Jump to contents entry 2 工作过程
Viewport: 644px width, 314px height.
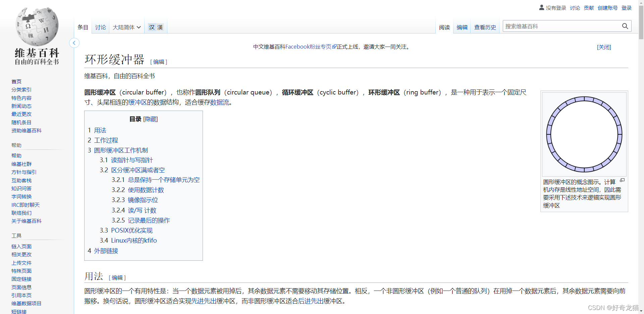pyautogui.click(x=103, y=140)
